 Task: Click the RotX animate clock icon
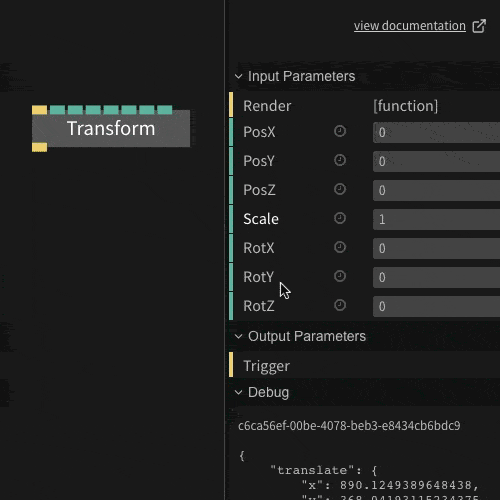(340, 247)
